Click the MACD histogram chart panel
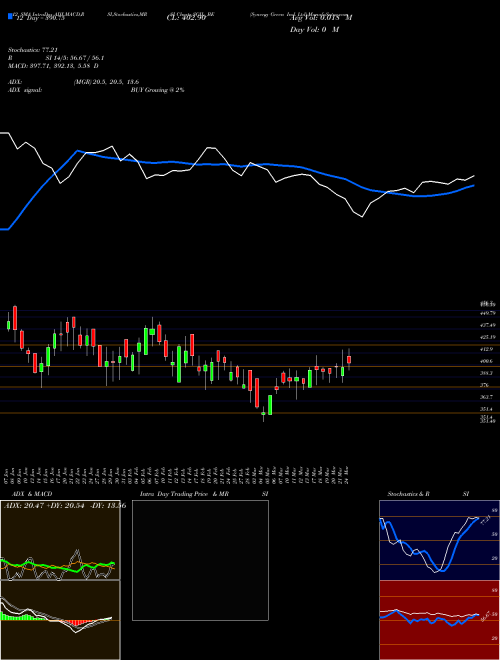500x660 pixels. [60, 620]
